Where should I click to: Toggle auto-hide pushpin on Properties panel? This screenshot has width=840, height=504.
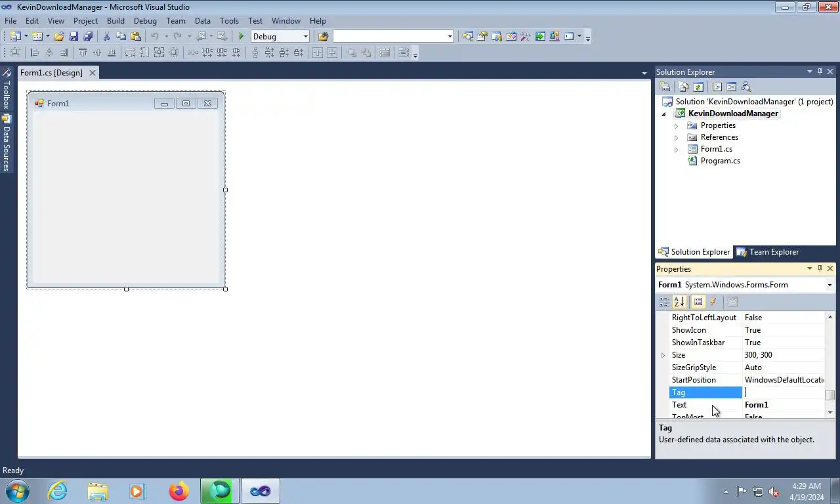click(x=820, y=268)
